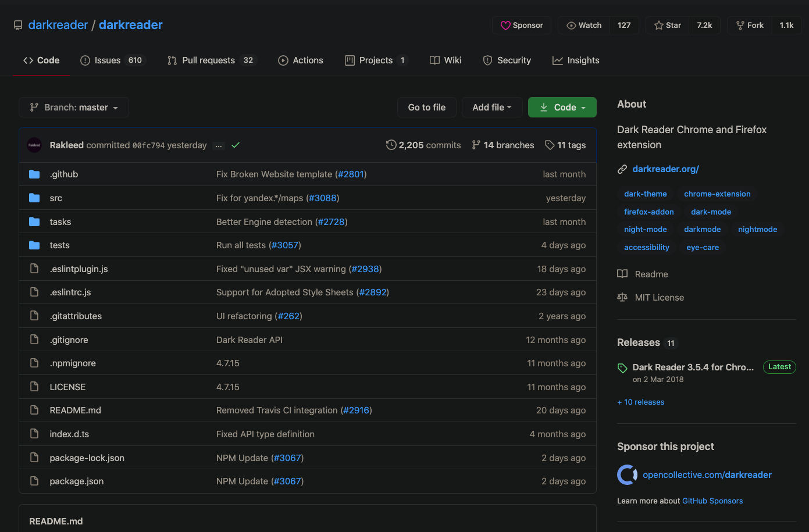Select the accessibility topic tag
Screen dimensions: 809x532
(x=647, y=248)
